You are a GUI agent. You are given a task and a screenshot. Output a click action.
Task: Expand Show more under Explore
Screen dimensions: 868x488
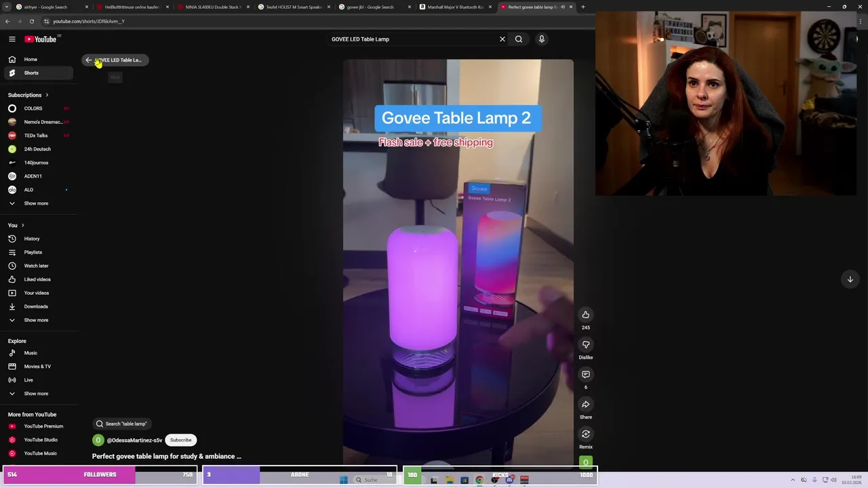(x=38, y=394)
